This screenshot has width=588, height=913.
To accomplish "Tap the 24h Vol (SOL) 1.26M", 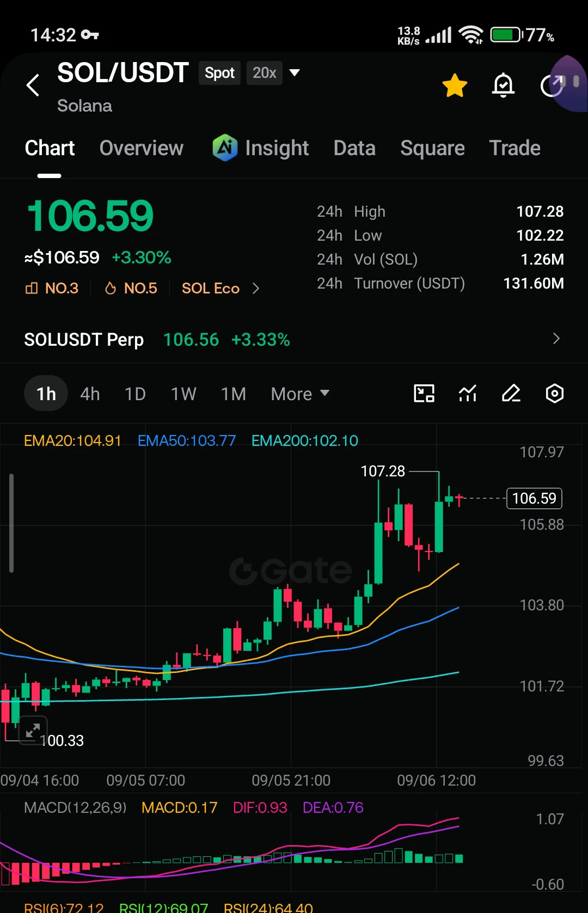I will click(x=542, y=259).
